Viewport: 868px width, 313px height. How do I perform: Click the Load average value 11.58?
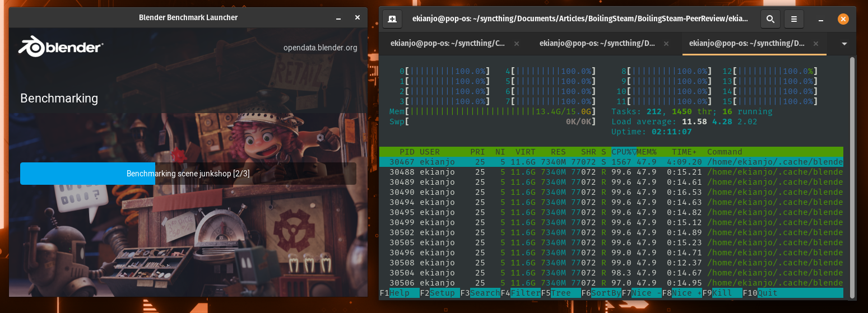695,122
